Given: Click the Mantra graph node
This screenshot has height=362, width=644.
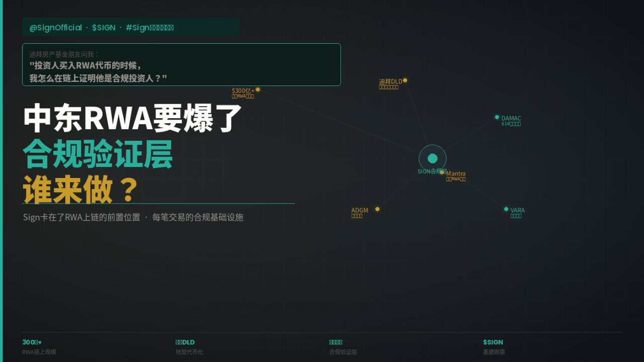Looking at the screenshot, I should [x=442, y=172].
